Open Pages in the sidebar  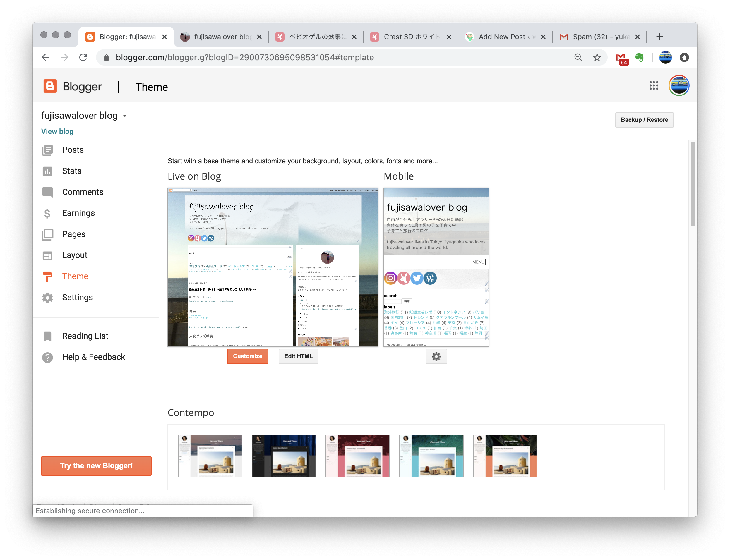pyautogui.click(x=74, y=234)
